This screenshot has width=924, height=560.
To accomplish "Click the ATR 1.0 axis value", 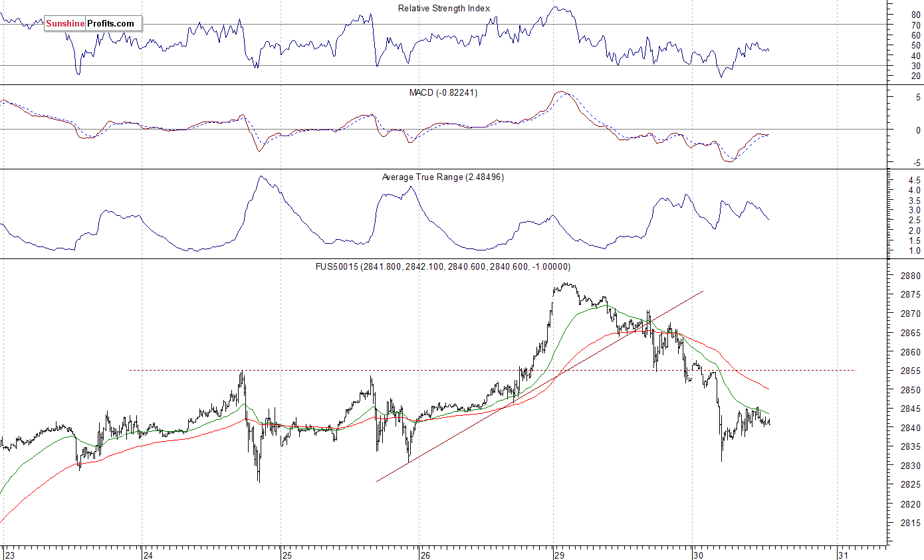I will [x=914, y=250].
